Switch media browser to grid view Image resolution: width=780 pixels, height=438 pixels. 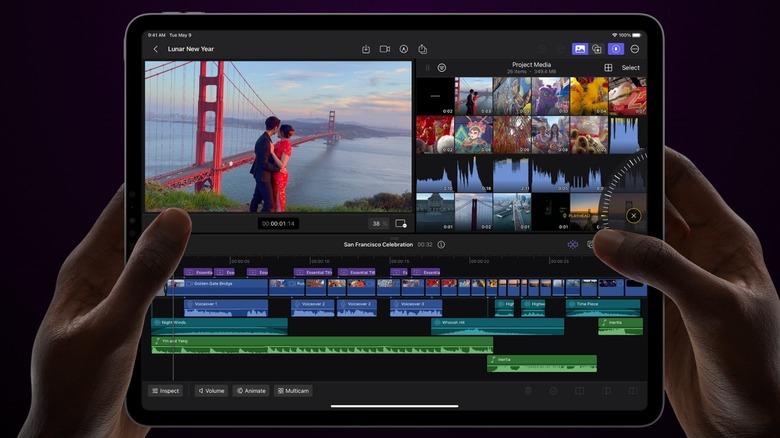point(608,68)
